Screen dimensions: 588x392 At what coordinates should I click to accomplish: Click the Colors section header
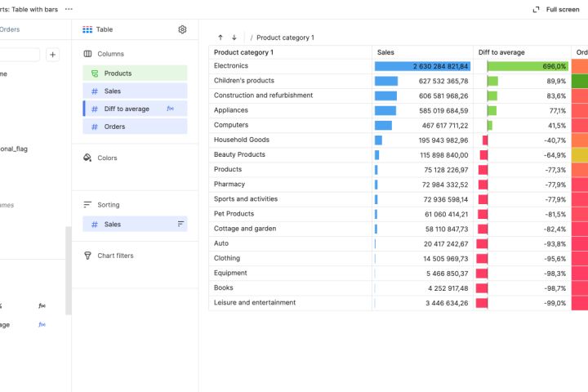[107, 158]
